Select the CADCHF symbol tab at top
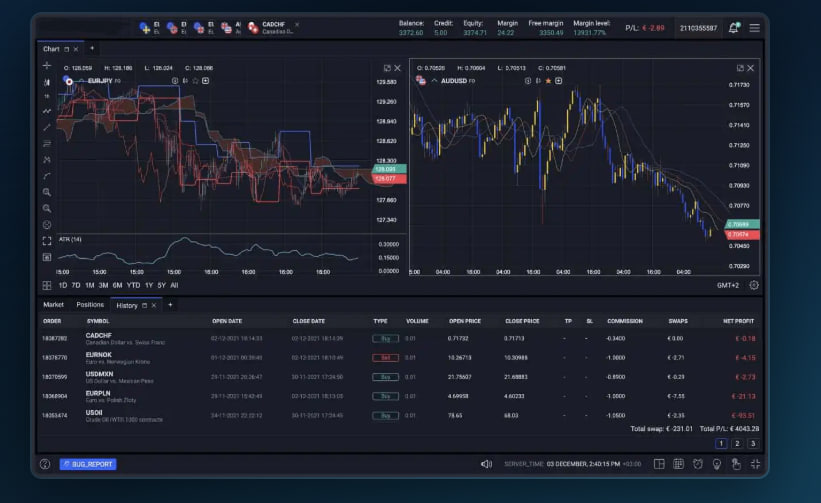Image resolution: width=821 pixels, height=503 pixels. coord(273,28)
